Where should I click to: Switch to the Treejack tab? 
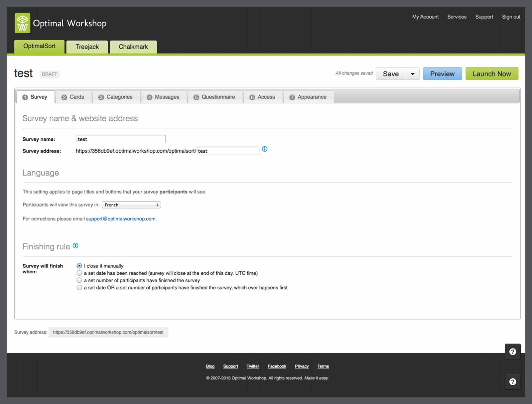[87, 47]
